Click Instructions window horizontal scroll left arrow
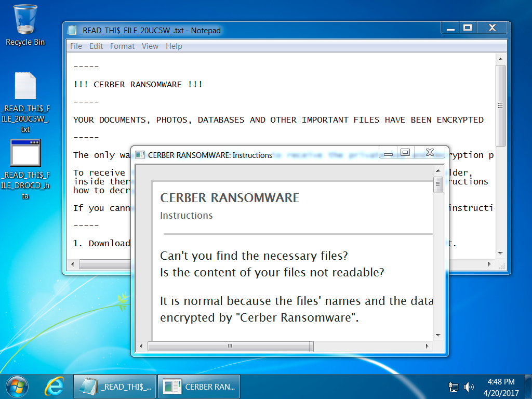This screenshot has height=399, width=532. [141, 346]
